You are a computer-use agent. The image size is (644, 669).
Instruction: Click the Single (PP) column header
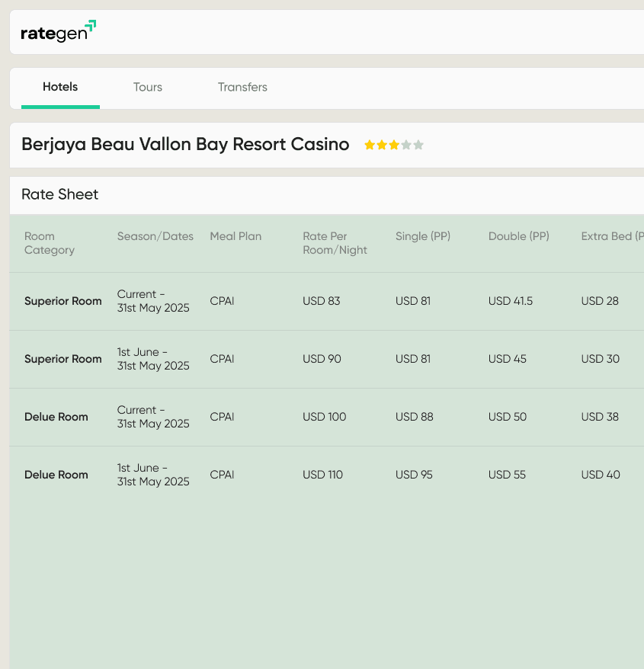(x=423, y=236)
